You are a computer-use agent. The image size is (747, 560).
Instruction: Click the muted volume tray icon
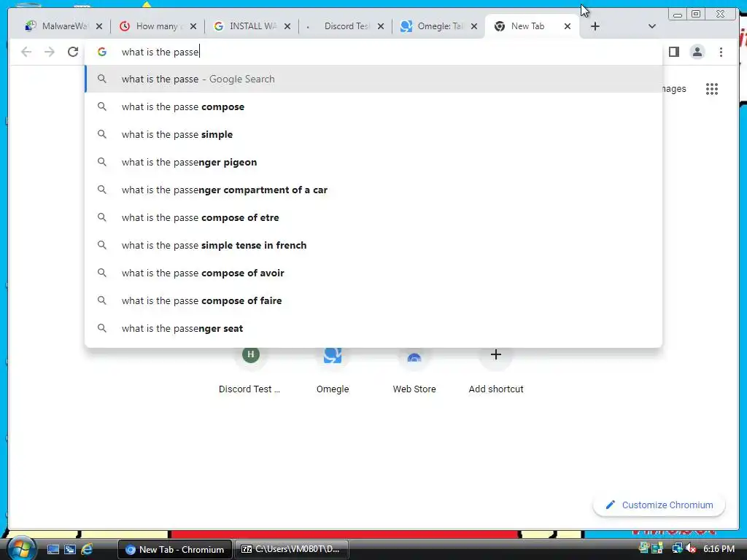click(691, 548)
